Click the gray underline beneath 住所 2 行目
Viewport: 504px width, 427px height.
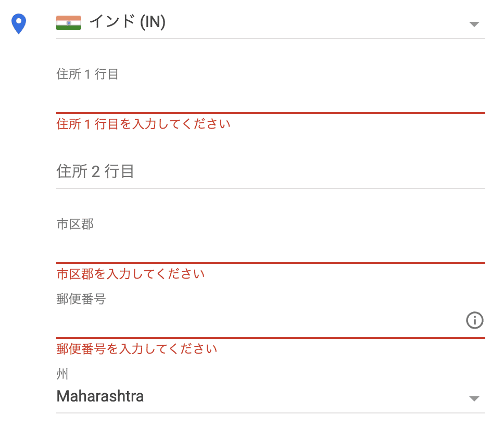click(270, 189)
